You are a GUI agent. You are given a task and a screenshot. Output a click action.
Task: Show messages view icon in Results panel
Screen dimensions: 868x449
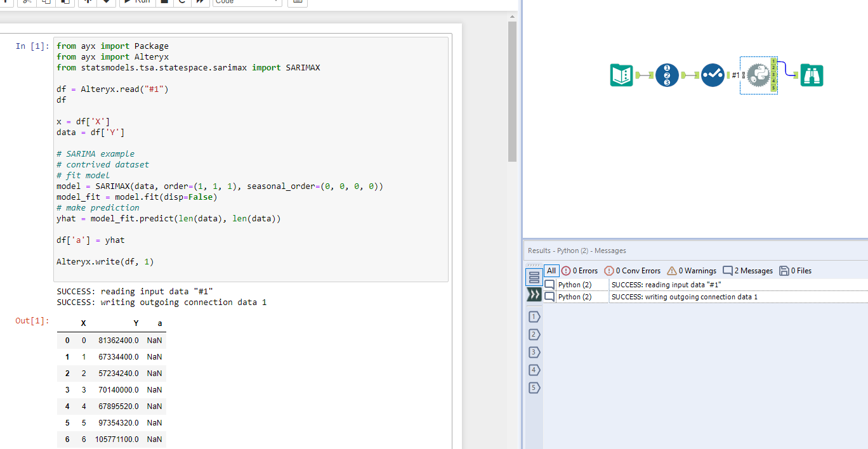(534, 277)
